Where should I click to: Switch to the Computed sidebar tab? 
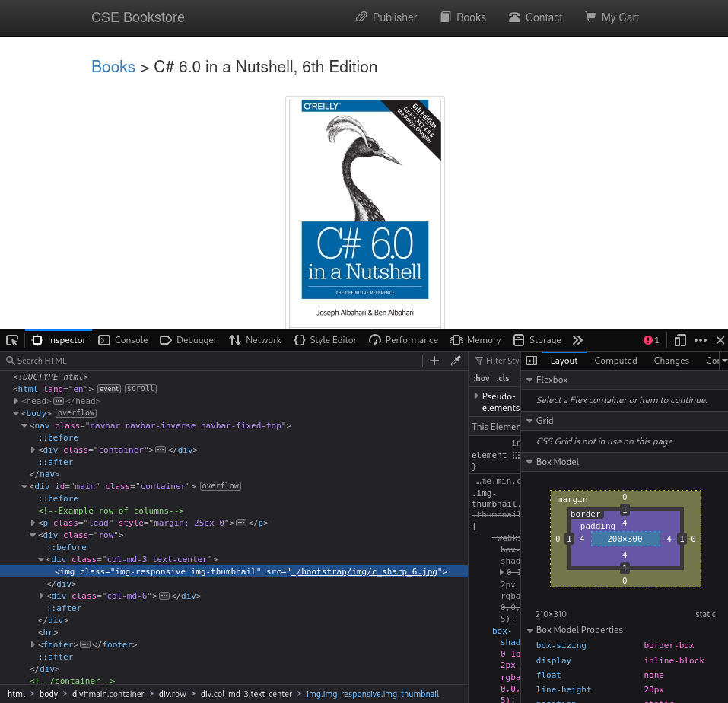pos(615,361)
